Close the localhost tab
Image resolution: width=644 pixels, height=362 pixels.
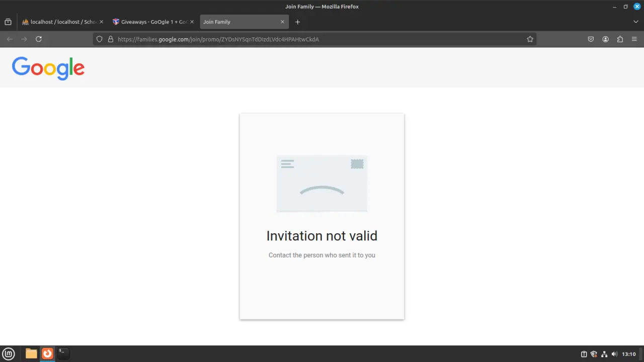(101, 22)
